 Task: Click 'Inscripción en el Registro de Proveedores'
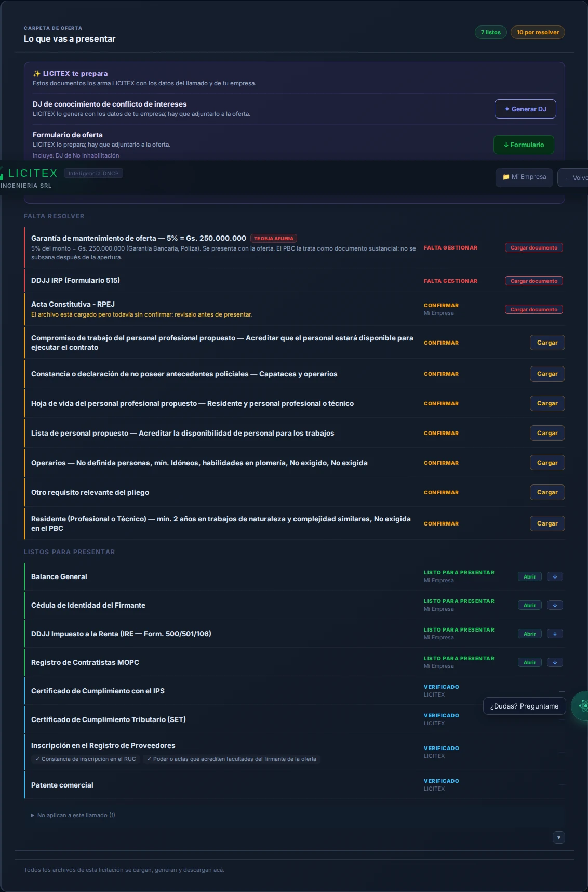(103, 745)
